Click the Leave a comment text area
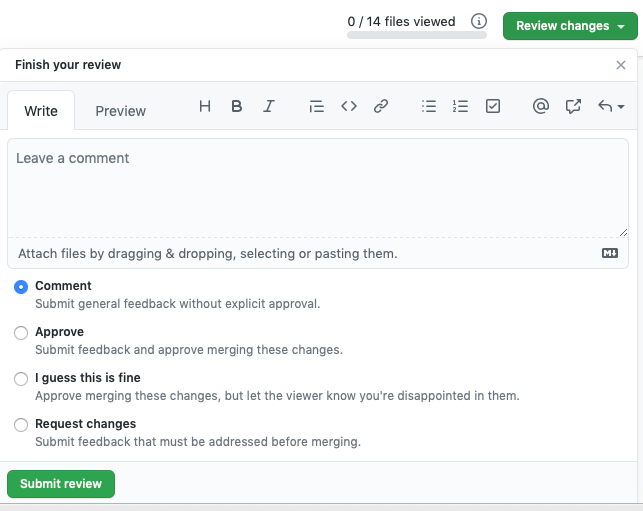Screen dimensions: 643x511 [x=318, y=188]
